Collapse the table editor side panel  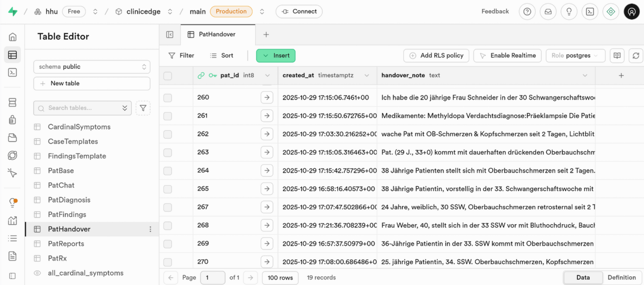tap(170, 34)
